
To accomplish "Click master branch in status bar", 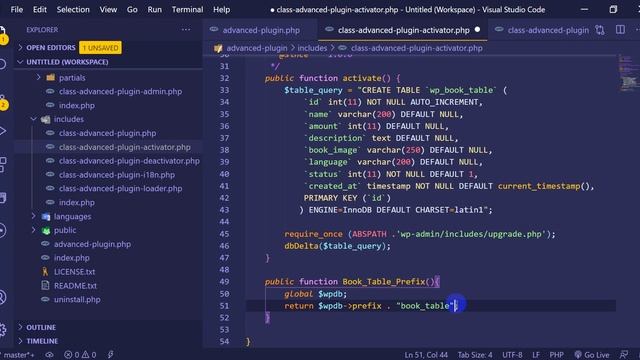I will click(18, 355).
